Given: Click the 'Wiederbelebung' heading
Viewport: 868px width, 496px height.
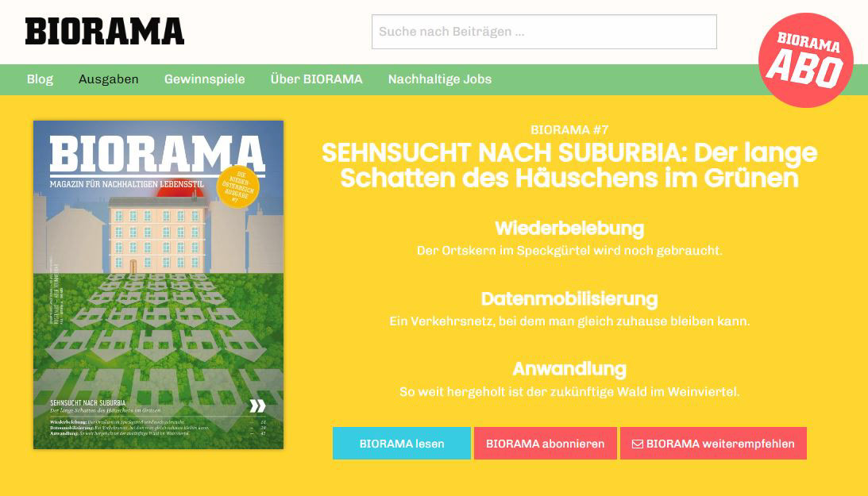Looking at the screenshot, I should pos(569,229).
